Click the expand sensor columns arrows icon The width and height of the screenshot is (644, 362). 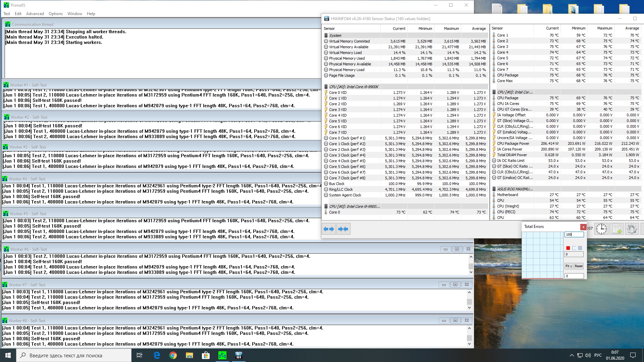(x=329, y=229)
